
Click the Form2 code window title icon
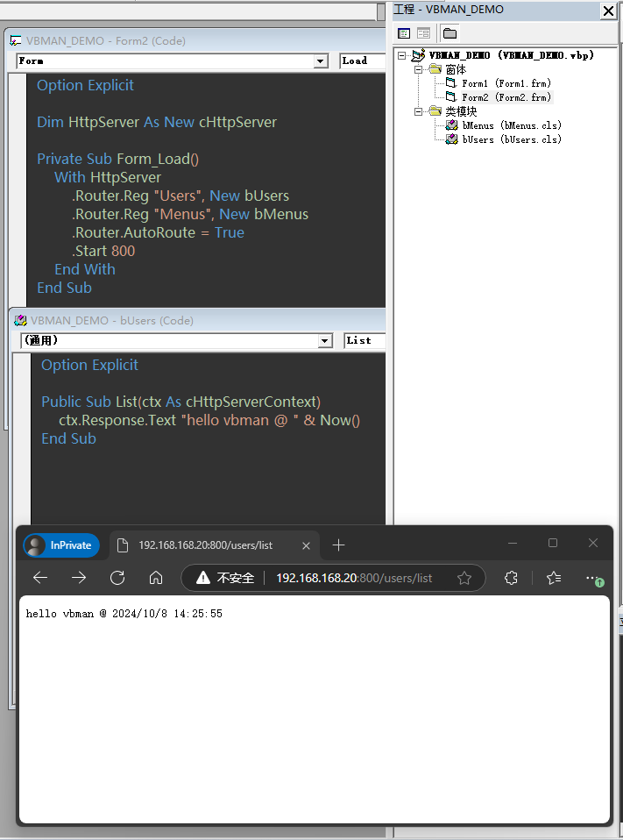coord(16,40)
